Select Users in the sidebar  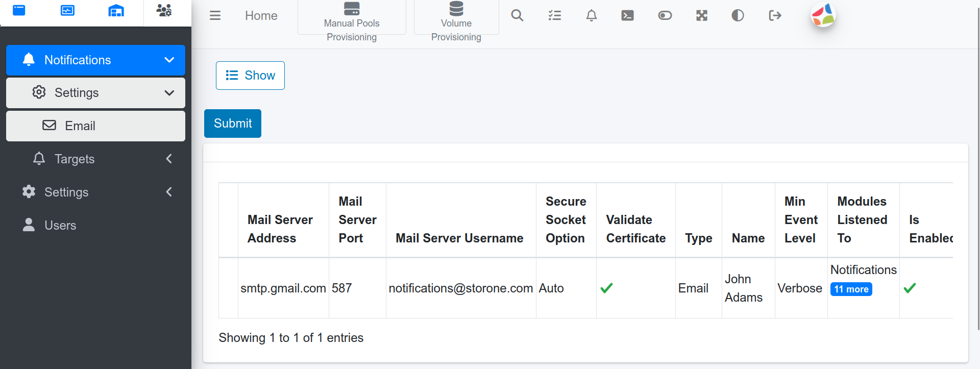60,226
